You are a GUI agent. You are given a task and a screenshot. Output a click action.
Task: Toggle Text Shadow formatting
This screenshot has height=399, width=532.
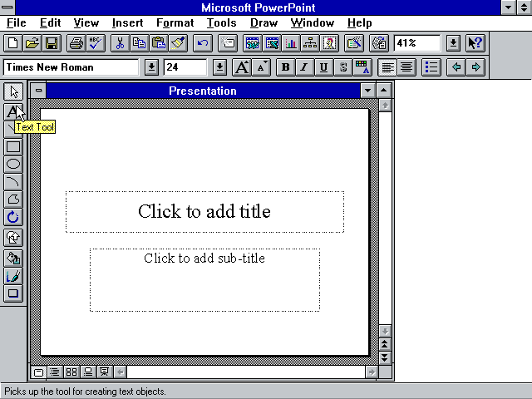coord(343,67)
